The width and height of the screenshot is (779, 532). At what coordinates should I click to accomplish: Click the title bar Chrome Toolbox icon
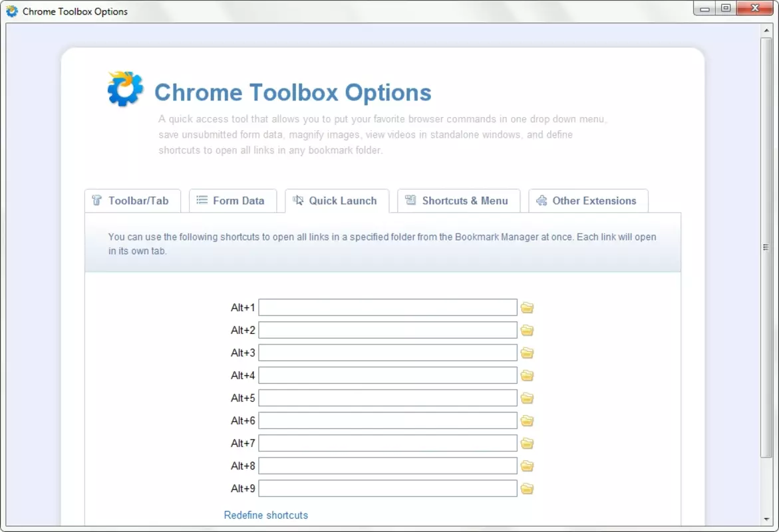pos(12,11)
